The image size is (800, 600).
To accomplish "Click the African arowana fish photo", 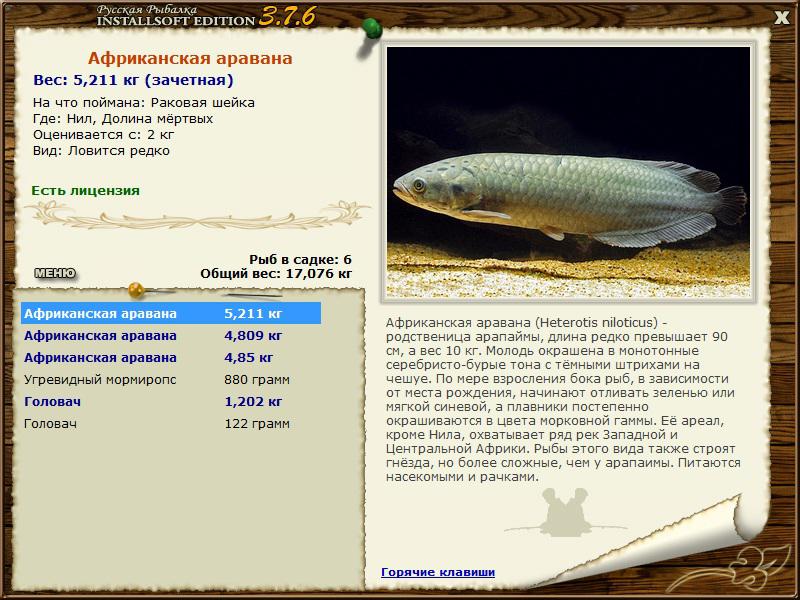I will [568, 172].
